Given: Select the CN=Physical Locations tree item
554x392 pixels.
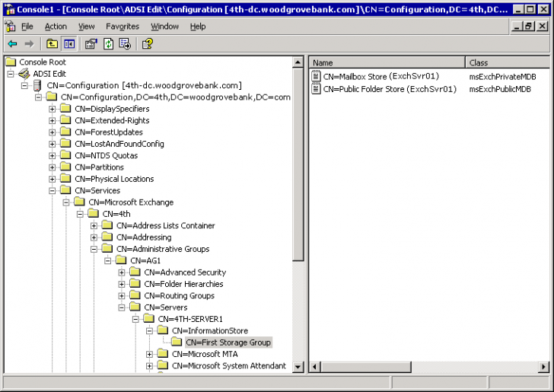Looking at the screenshot, I should tap(114, 179).
